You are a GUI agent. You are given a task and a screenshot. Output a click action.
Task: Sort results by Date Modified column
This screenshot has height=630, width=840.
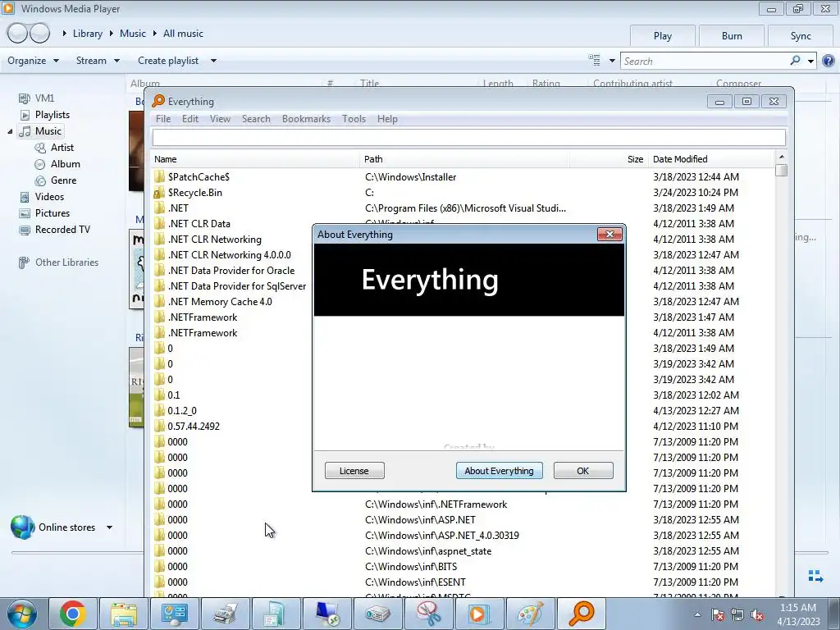point(711,159)
